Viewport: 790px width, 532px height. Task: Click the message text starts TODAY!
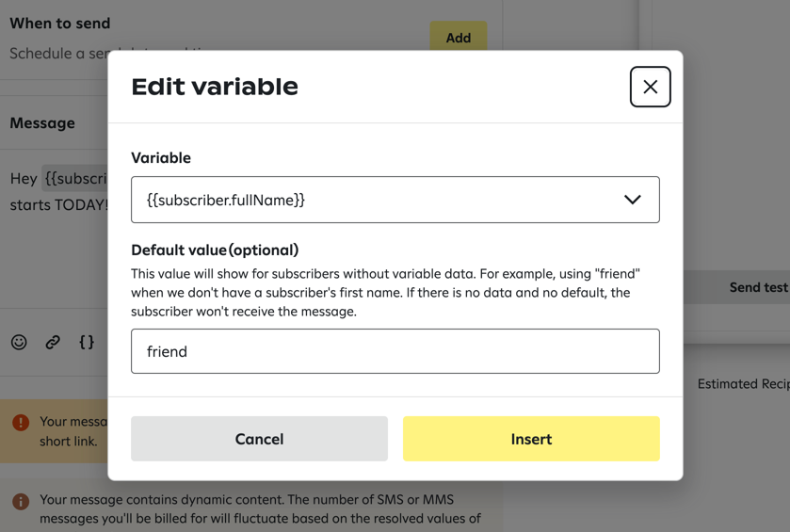pyautogui.click(x=58, y=204)
